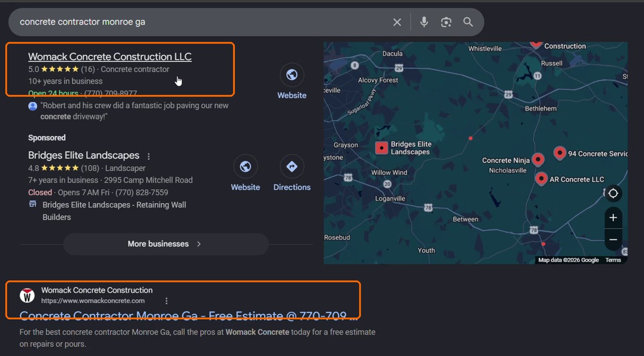644x356 pixels.
Task: Get Directions to Bridges Elite Landscapes
Action: [x=292, y=167]
